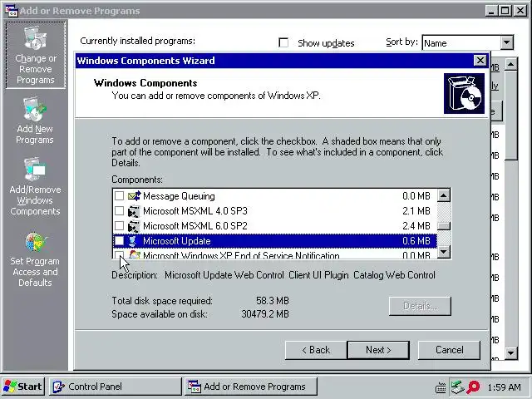Toggle the Show updates checkbox
Viewport: 532px width, 399px height.
click(x=283, y=42)
